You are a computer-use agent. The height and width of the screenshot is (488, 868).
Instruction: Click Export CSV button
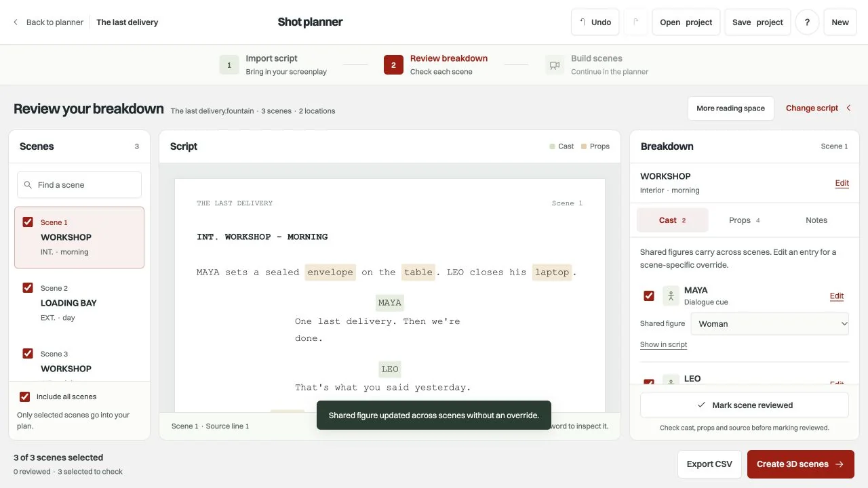tap(709, 464)
